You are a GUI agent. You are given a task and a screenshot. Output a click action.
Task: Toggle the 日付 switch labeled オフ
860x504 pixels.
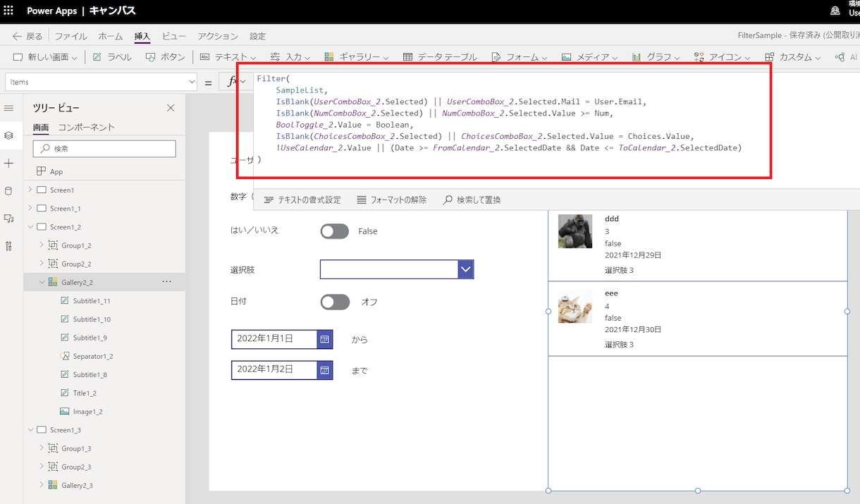(x=335, y=302)
